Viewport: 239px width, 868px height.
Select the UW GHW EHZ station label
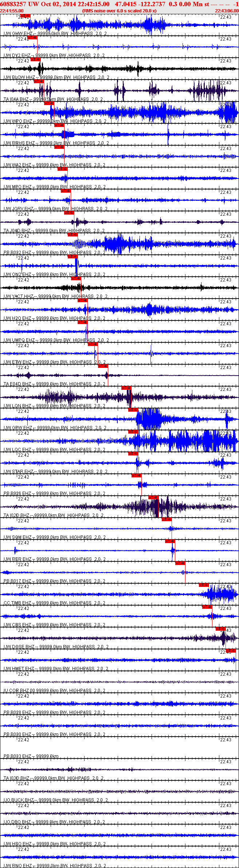19,34
